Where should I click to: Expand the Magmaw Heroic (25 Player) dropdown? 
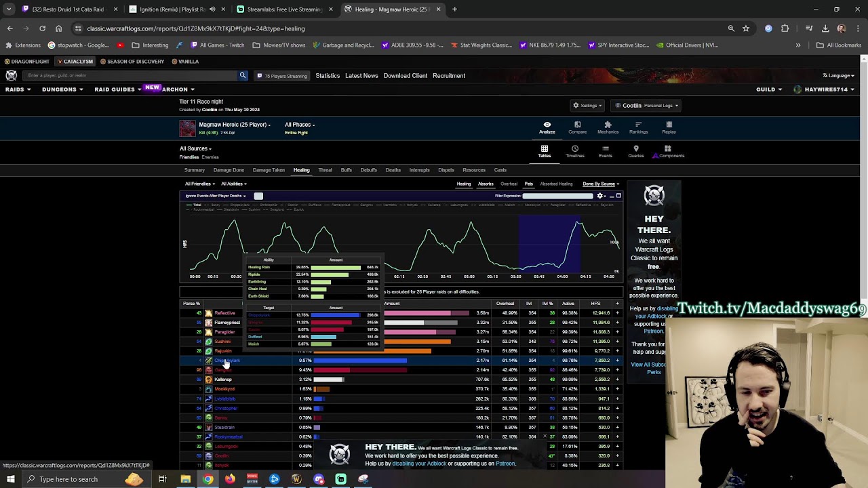(235, 125)
